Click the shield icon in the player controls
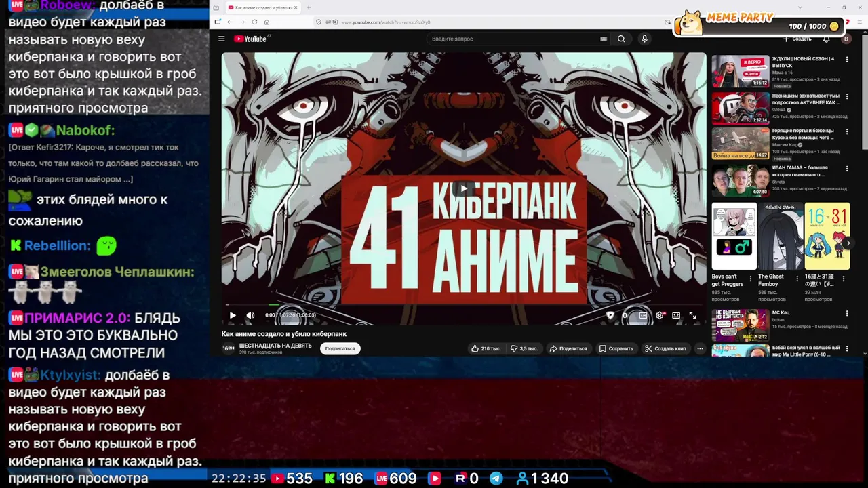Viewport: 868px width, 488px height. (x=610, y=315)
